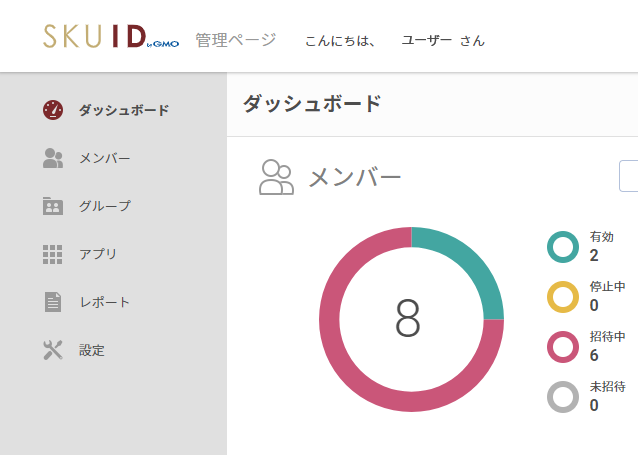Click the アプリ grid icon in sidebar
The height and width of the screenshot is (455, 638).
click(53, 254)
